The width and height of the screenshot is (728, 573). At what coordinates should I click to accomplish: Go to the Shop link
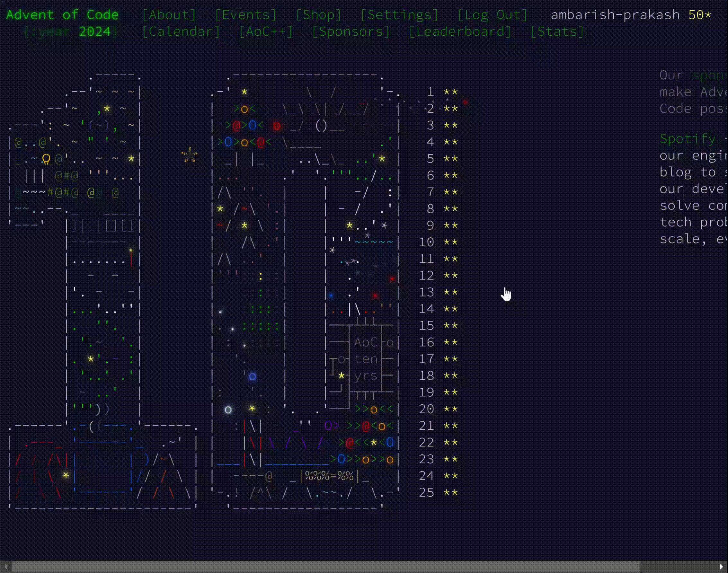click(318, 15)
